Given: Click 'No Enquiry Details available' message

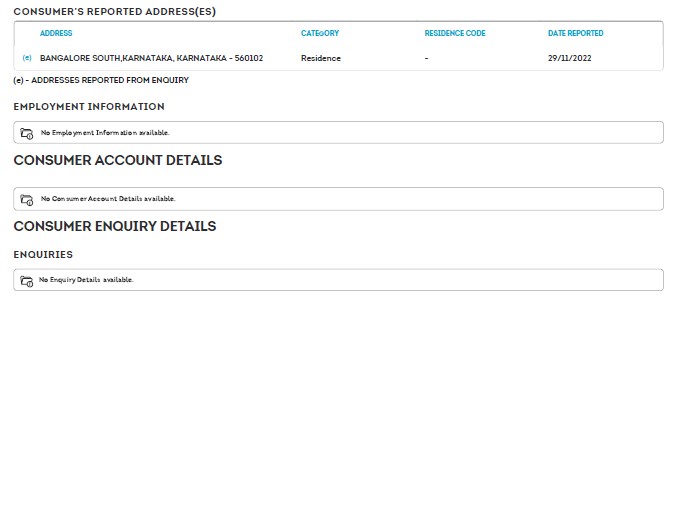Looking at the screenshot, I should 86,280.
